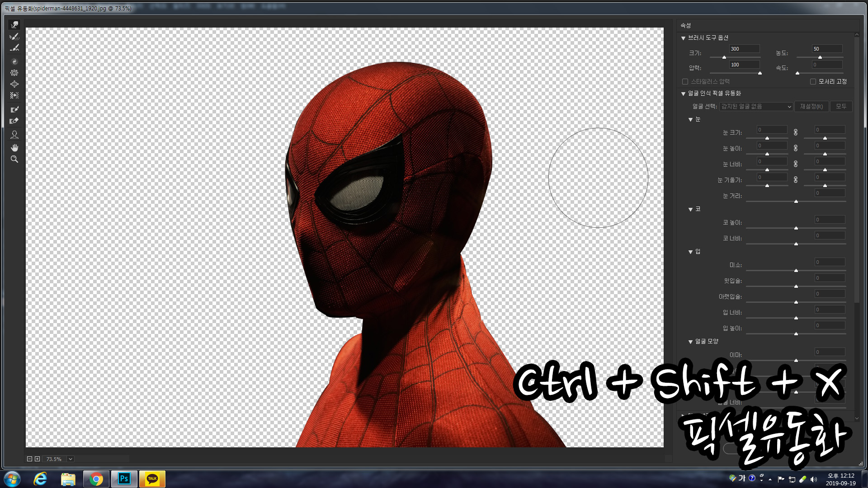Select the Forward Warp tool
868x488 pixels.
coord(14,25)
